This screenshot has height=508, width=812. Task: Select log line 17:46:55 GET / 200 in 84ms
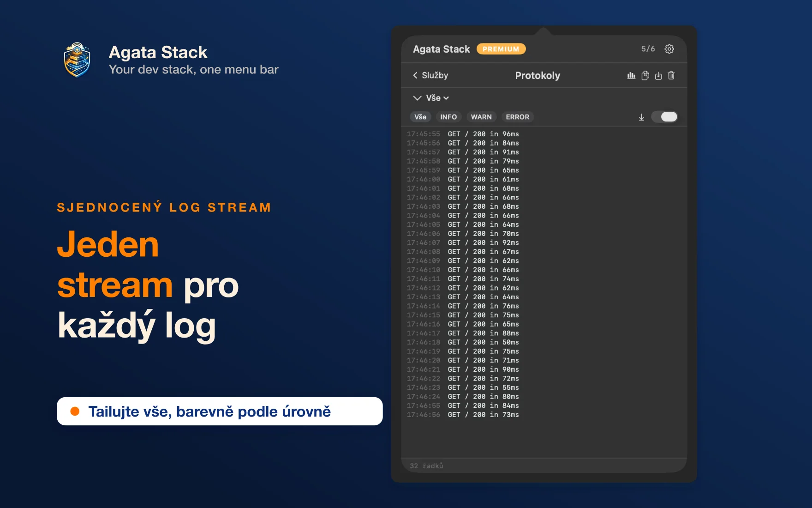463,405
